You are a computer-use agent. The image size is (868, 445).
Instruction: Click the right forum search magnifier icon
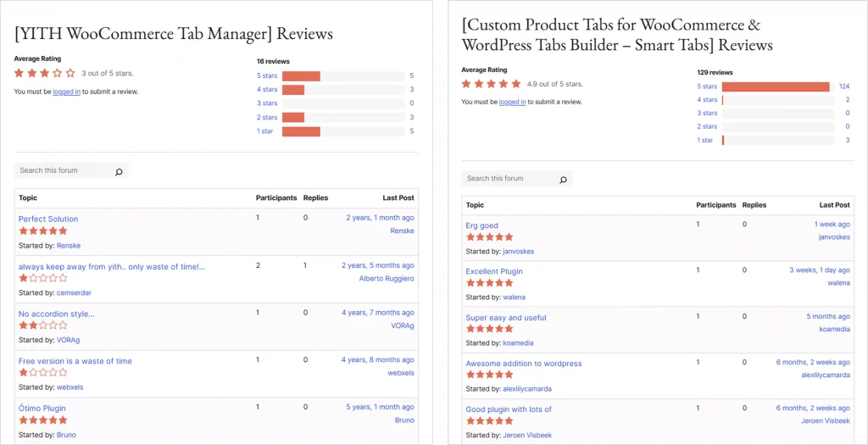[563, 179]
